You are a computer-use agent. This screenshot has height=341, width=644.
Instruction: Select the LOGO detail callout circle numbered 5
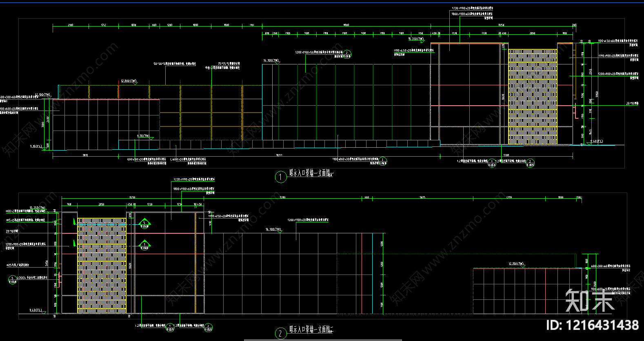tap(13, 280)
